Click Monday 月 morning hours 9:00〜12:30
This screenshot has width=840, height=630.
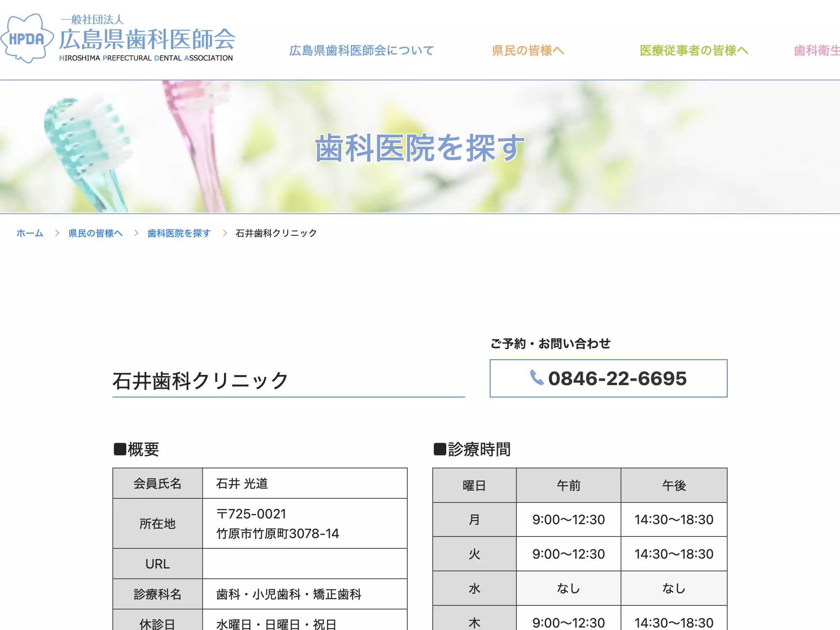click(568, 519)
